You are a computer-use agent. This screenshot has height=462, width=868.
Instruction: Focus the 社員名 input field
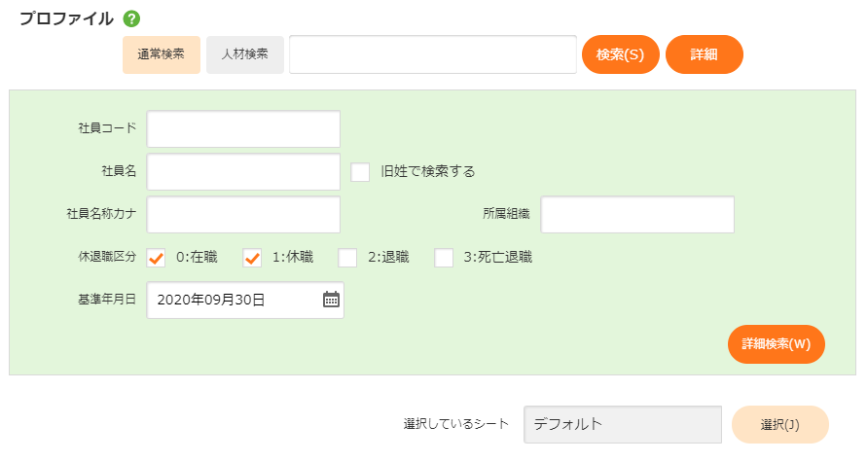(243, 172)
